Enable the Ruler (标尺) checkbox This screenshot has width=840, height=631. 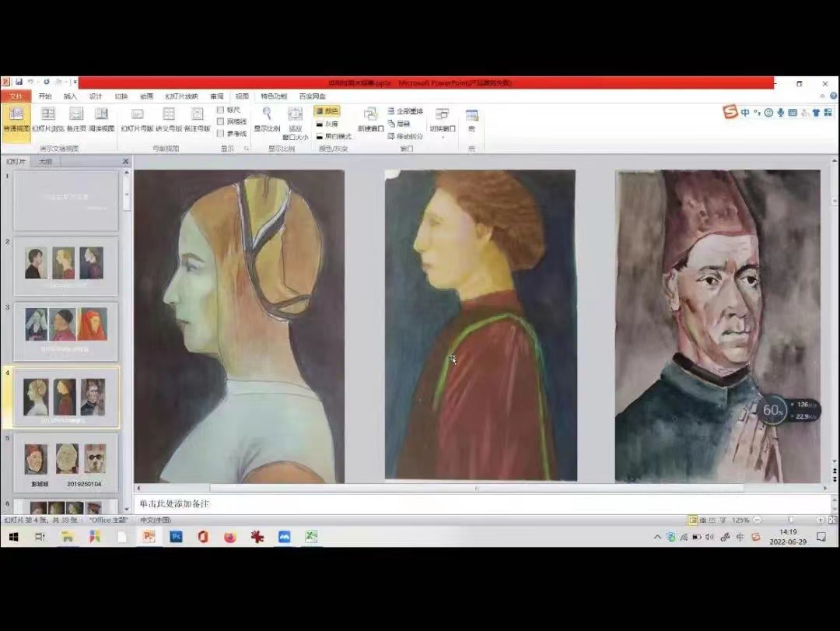[x=221, y=110]
